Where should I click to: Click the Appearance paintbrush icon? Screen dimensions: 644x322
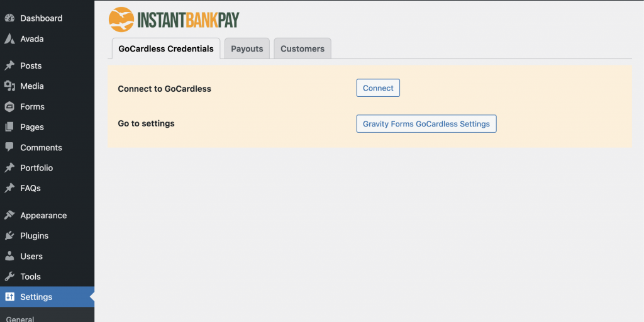9,215
